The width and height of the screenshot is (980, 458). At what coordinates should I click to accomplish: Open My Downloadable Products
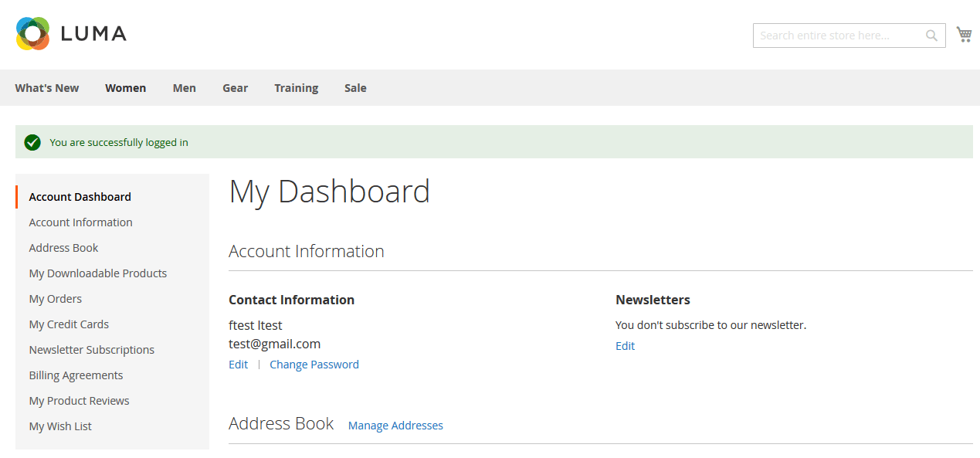97,273
